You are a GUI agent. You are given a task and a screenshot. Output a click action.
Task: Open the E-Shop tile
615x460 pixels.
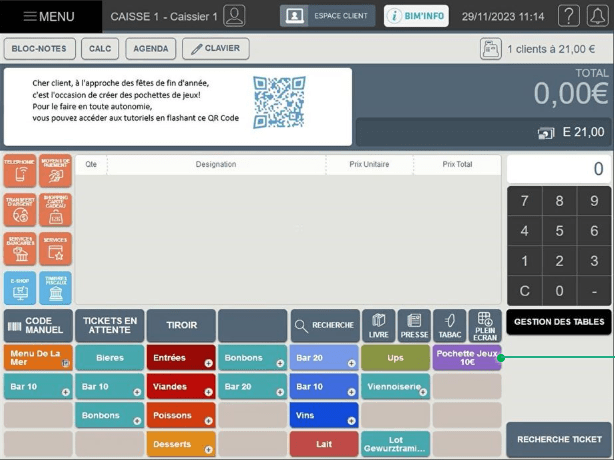pos(20,288)
